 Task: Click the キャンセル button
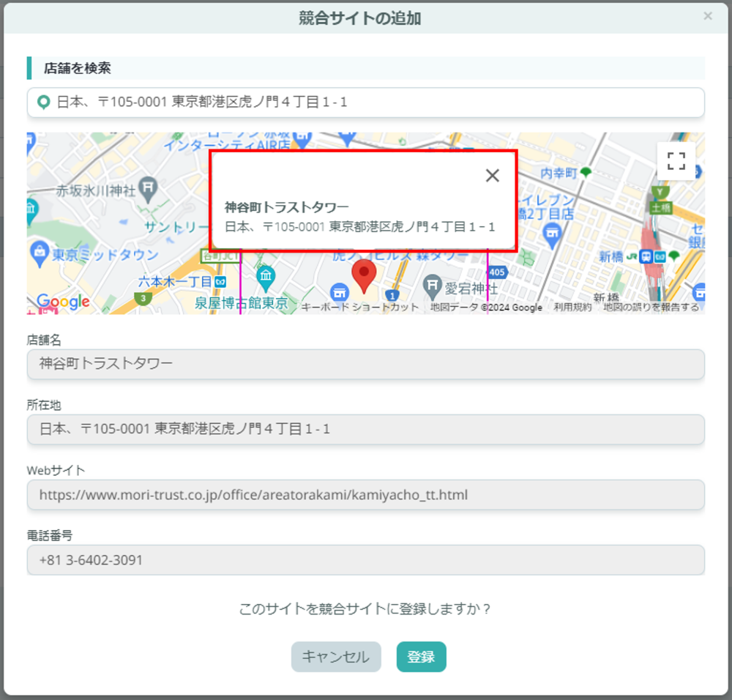(336, 657)
